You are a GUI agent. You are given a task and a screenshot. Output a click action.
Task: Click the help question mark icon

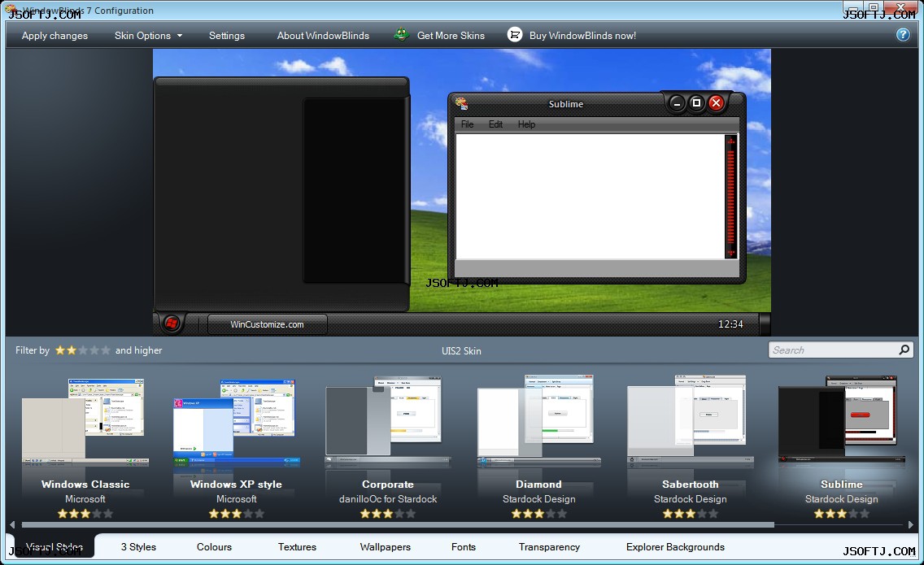tap(902, 35)
